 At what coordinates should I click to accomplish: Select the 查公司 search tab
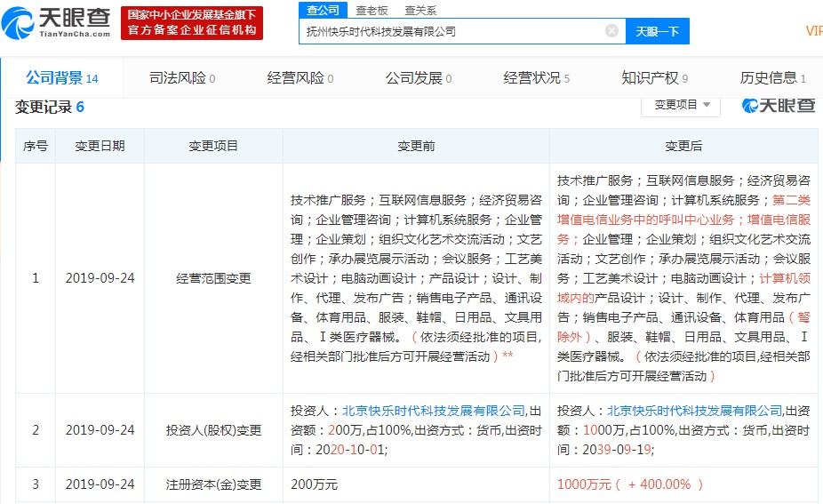(323, 10)
